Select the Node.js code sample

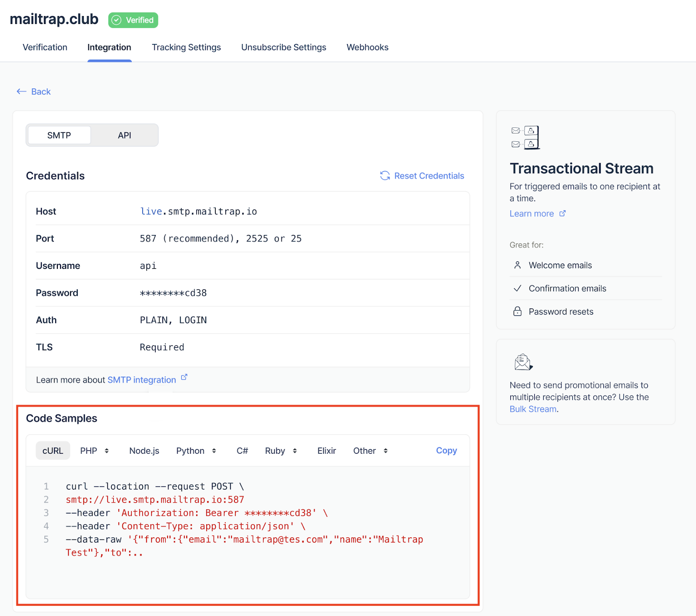pos(144,451)
